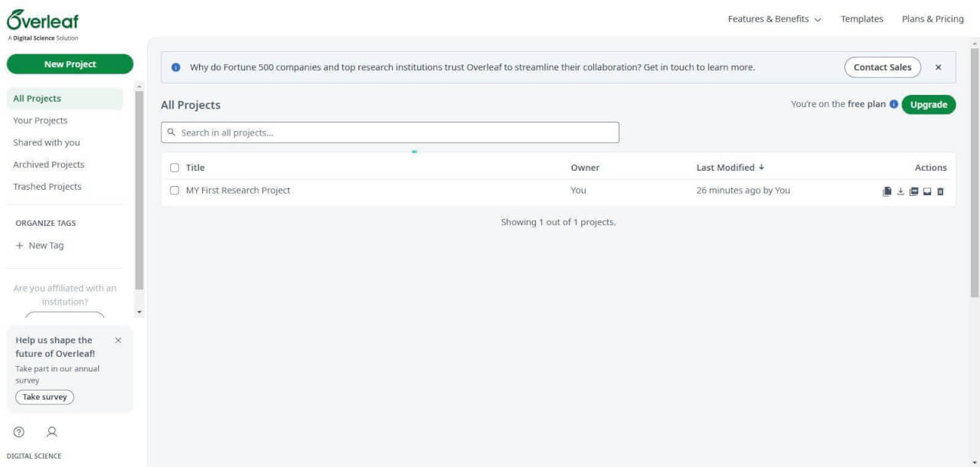Archive MY First Research Project

point(927,191)
